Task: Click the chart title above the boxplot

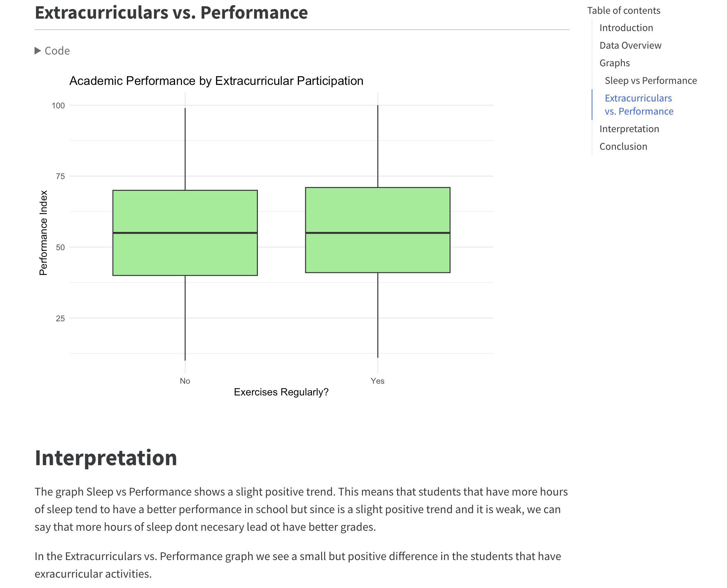Action: click(216, 81)
